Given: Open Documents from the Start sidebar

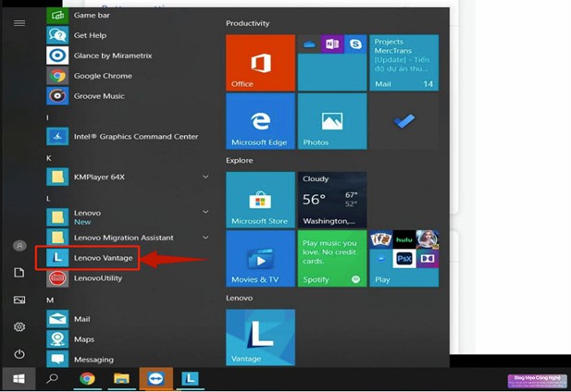Looking at the screenshot, I should 19,273.
